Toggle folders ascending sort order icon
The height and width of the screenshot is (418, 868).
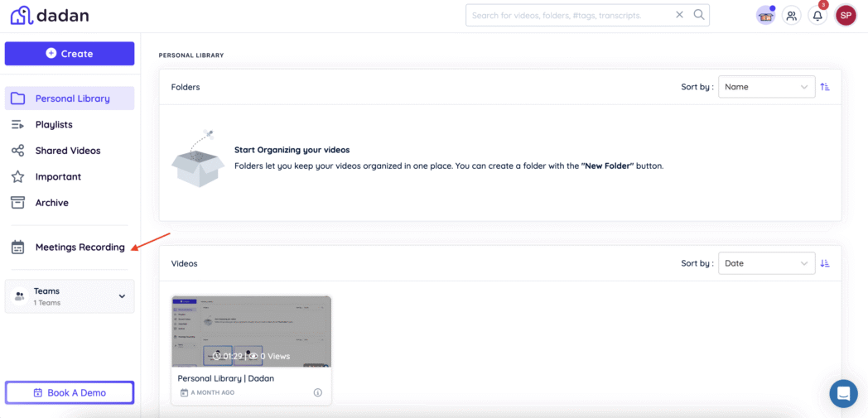(x=825, y=87)
